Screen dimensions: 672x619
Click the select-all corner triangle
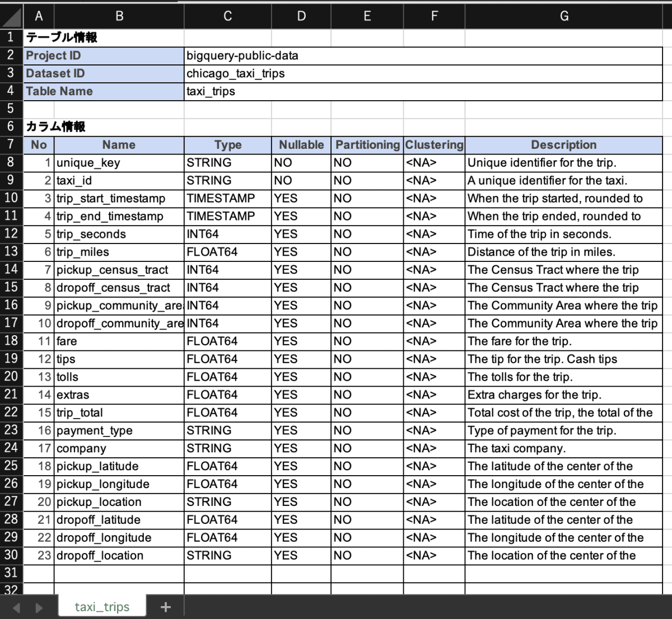[x=11, y=16]
